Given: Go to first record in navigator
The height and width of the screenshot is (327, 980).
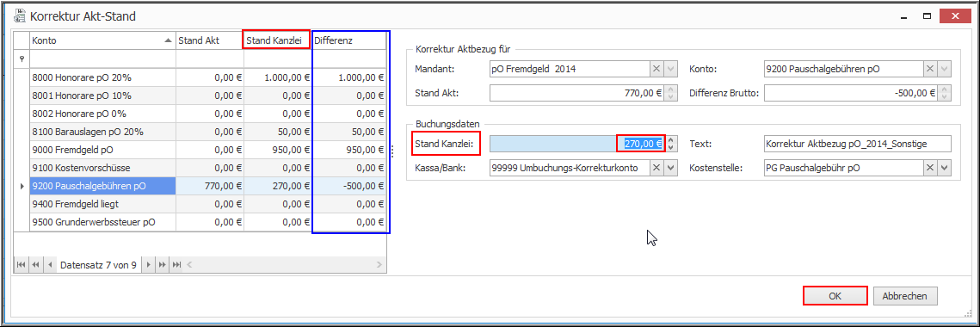Looking at the screenshot, I should [21, 265].
